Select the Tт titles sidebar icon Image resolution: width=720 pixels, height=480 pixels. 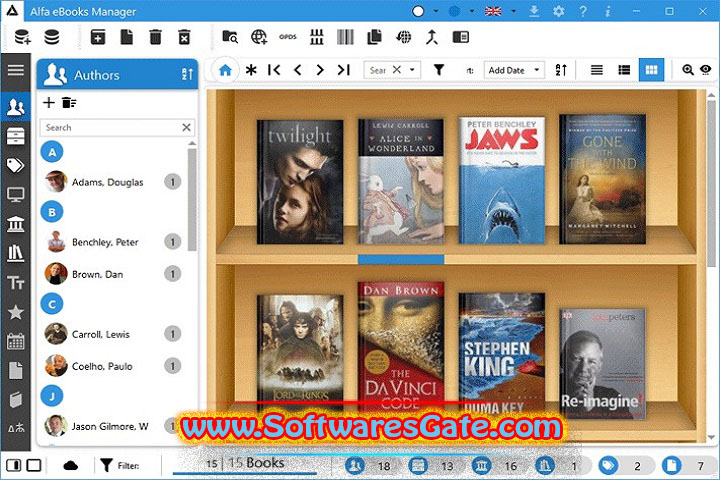tap(16, 282)
